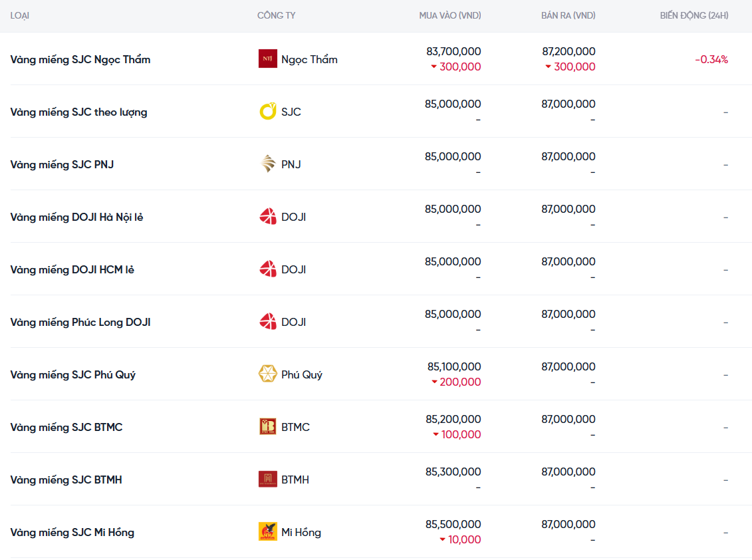752x560 pixels.
Task: Sort by the CÔNG TY column header
Action: point(276,15)
